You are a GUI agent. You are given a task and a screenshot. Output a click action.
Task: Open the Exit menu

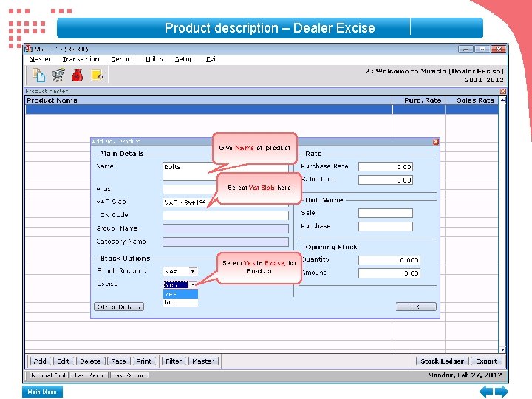click(x=212, y=59)
